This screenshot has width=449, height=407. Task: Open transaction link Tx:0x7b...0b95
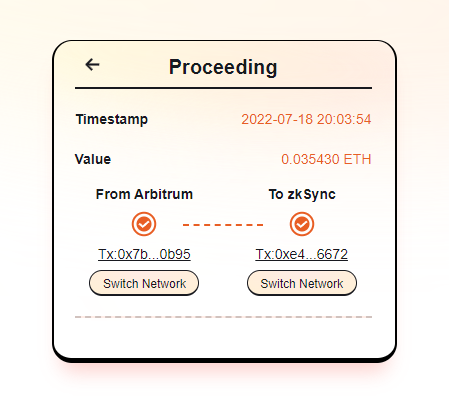pyautogui.click(x=144, y=254)
